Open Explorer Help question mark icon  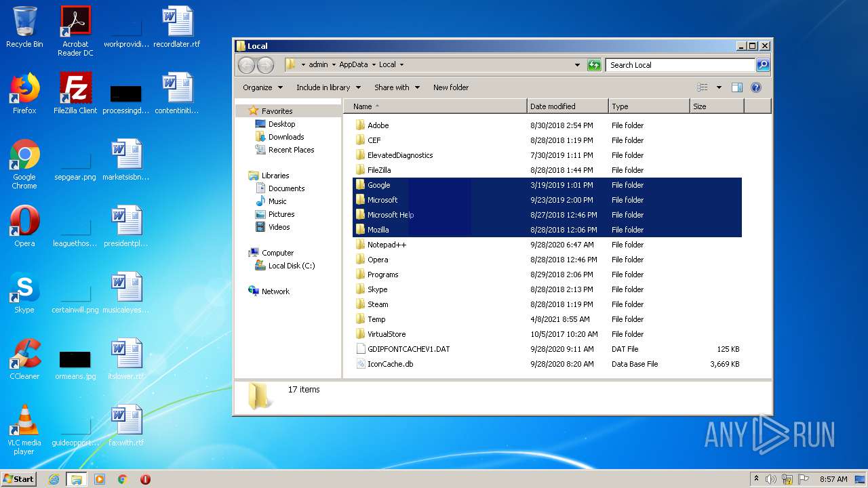click(x=756, y=87)
